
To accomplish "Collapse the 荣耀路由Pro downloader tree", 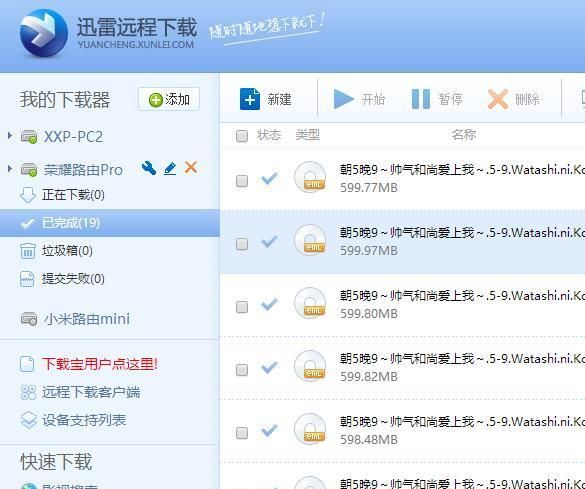I will pyautogui.click(x=10, y=169).
